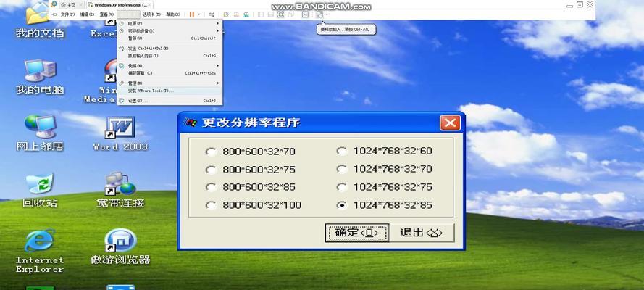Expand the pause button dropdown arrow
The width and height of the screenshot is (644, 290).
(x=199, y=14)
